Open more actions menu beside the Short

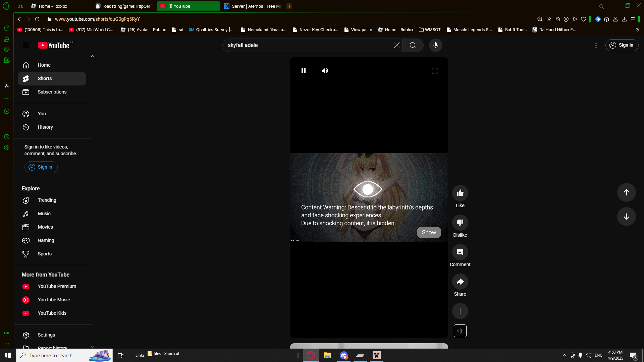pos(460,311)
